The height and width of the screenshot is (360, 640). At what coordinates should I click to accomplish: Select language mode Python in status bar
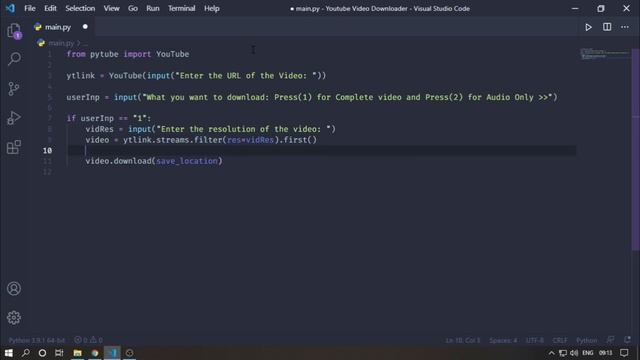pyautogui.click(x=587, y=340)
